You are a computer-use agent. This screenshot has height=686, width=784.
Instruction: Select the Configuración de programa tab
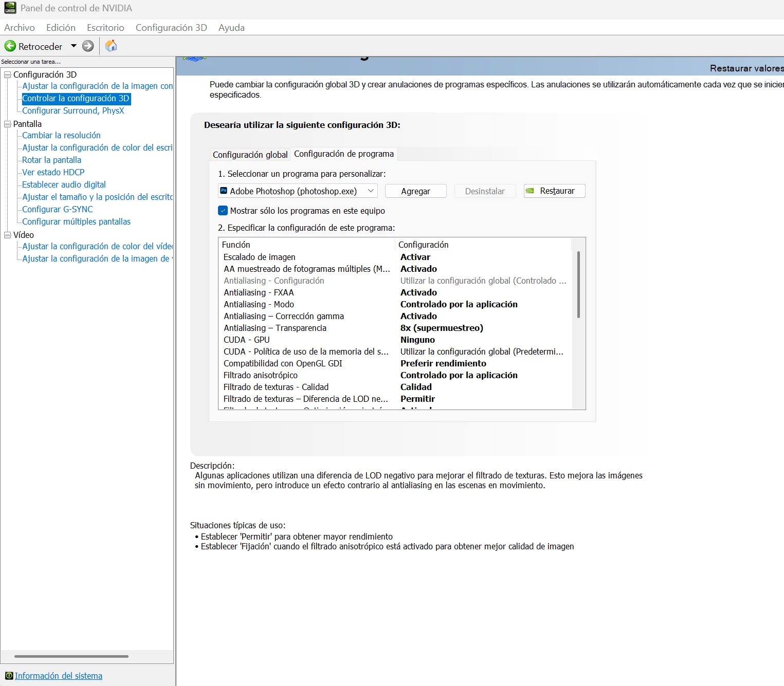pyautogui.click(x=344, y=154)
